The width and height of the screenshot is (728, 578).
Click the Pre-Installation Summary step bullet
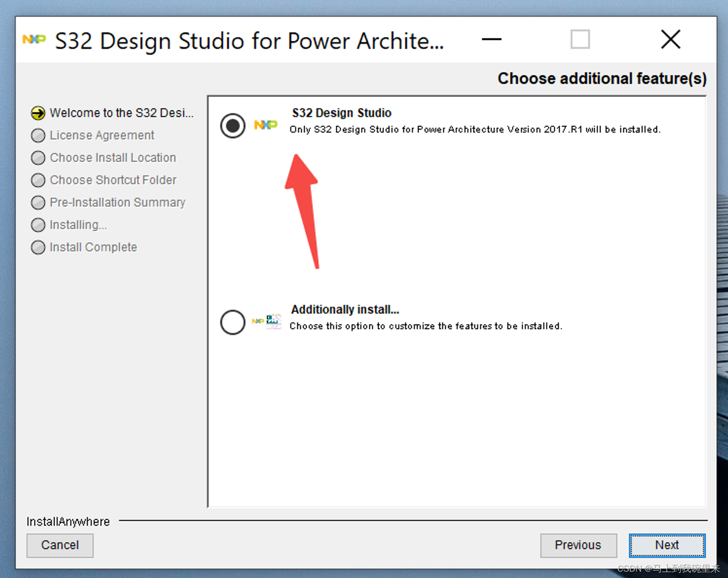pos(38,202)
